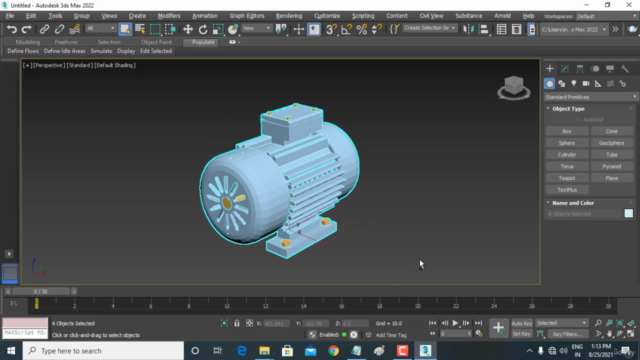The height and width of the screenshot is (360, 640).
Task: Toggle the Window/Crossing selection icon
Action: coord(170,29)
